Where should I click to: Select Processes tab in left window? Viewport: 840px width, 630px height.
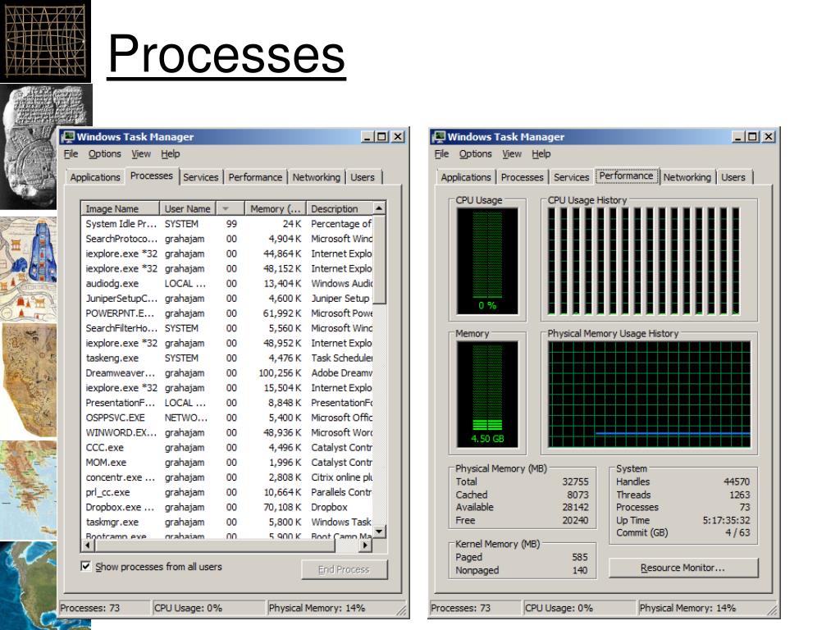(152, 176)
